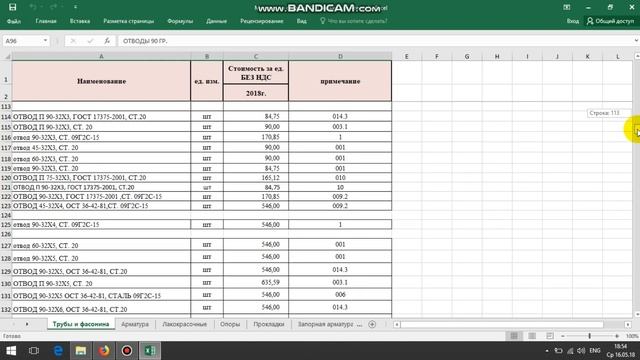Click cell with value 635,59
640x360 pixels.
[256, 282]
